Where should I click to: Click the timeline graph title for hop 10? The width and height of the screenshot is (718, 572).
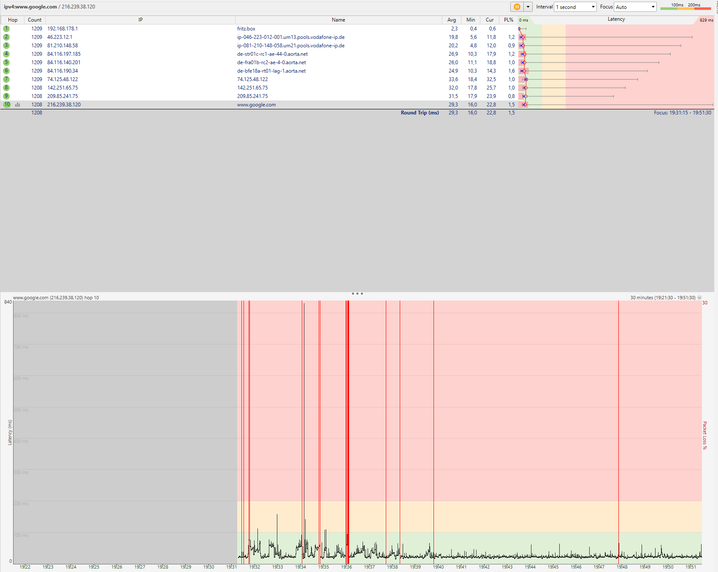56,298
